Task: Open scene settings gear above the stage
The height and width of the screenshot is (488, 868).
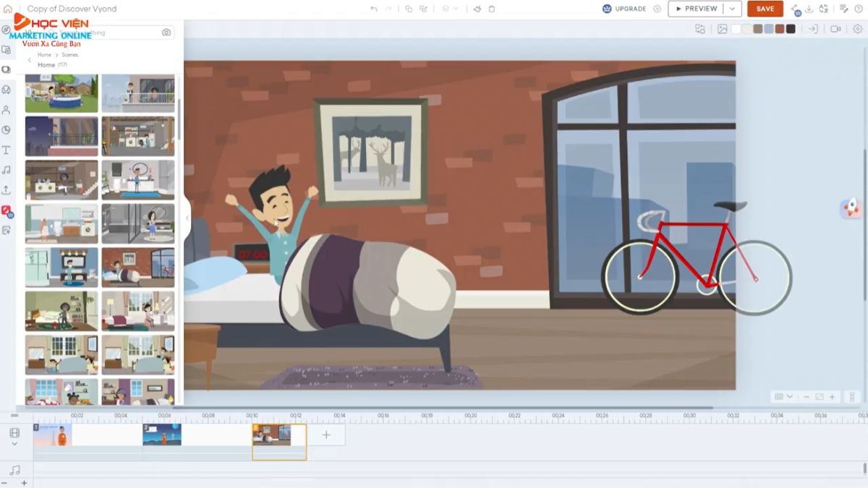Action: coord(858,29)
